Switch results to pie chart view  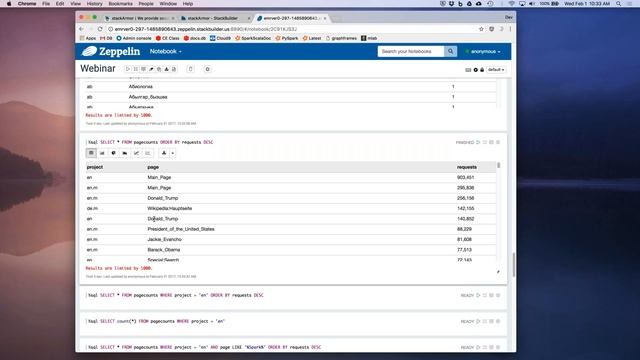point(113,153)
